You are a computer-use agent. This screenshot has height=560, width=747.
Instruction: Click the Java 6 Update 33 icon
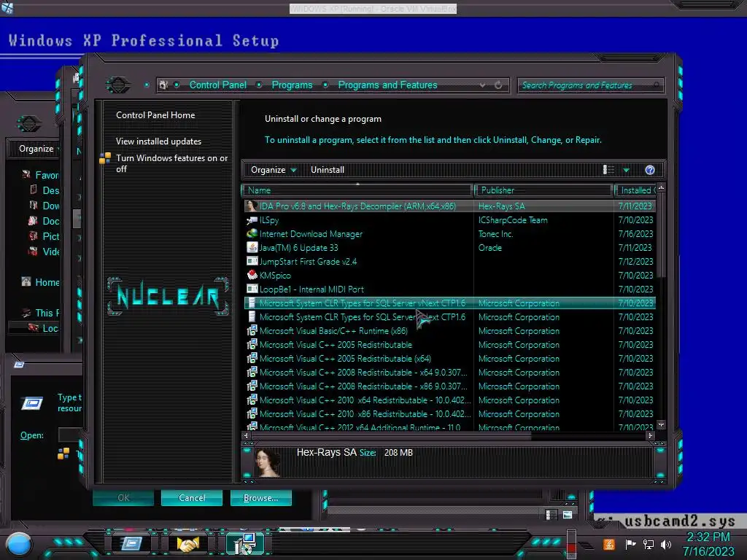[x=252, y=248]
